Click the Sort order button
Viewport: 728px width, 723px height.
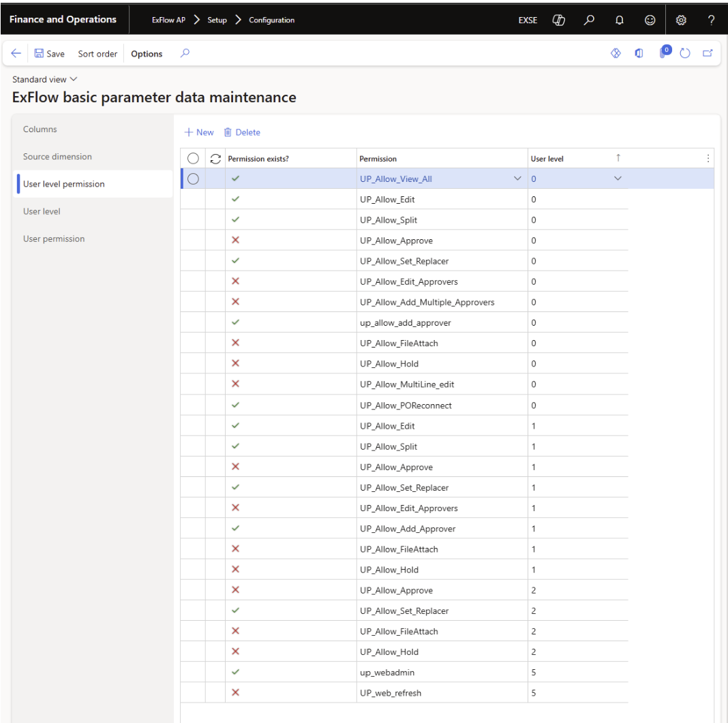click(97, 54)
